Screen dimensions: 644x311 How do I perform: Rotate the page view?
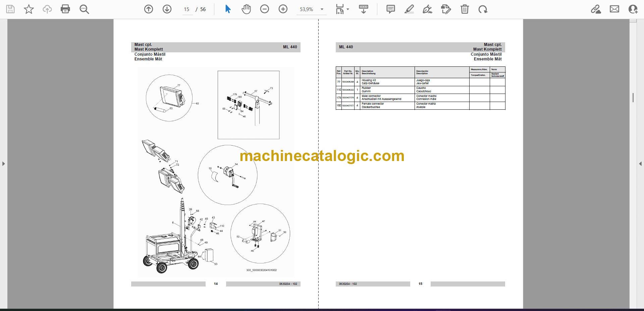pos(483,9)
